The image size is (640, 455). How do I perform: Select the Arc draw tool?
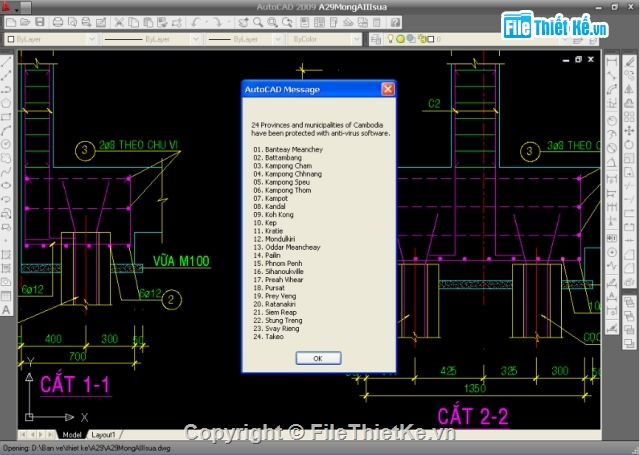click(x=6, y=131)
